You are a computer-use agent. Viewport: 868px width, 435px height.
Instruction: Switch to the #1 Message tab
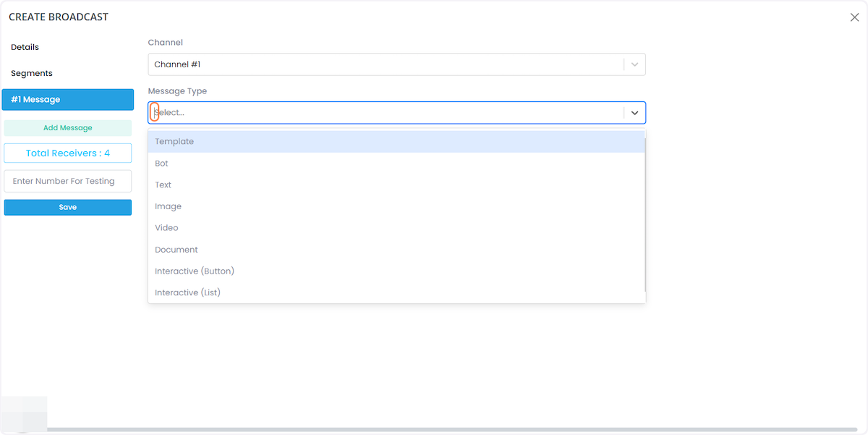pos(68,100)
